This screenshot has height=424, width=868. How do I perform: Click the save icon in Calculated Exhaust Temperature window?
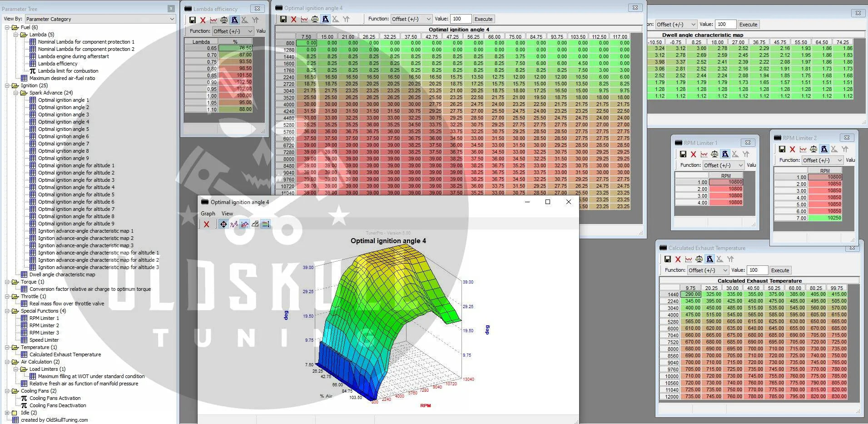[668, 259]
